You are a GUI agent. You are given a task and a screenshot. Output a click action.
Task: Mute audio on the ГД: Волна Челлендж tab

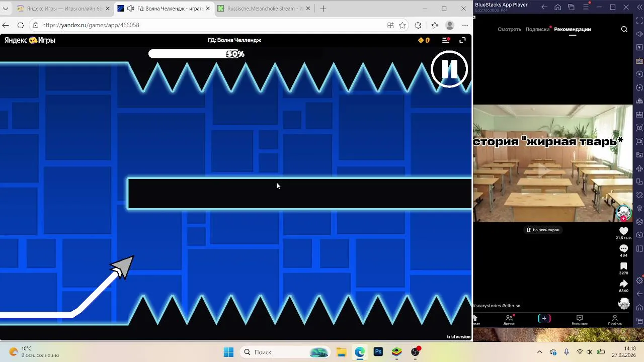click(x=130, y=9)
